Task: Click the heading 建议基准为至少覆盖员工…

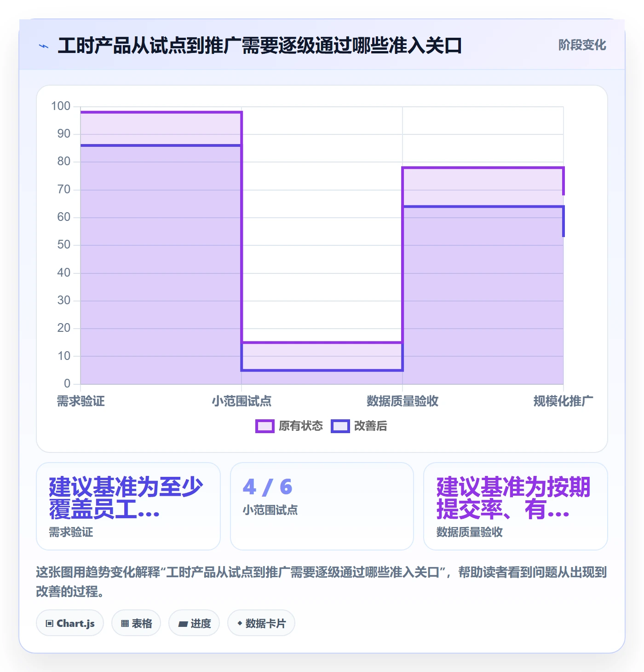Action: pyautogui.click(x=126, y=498)
